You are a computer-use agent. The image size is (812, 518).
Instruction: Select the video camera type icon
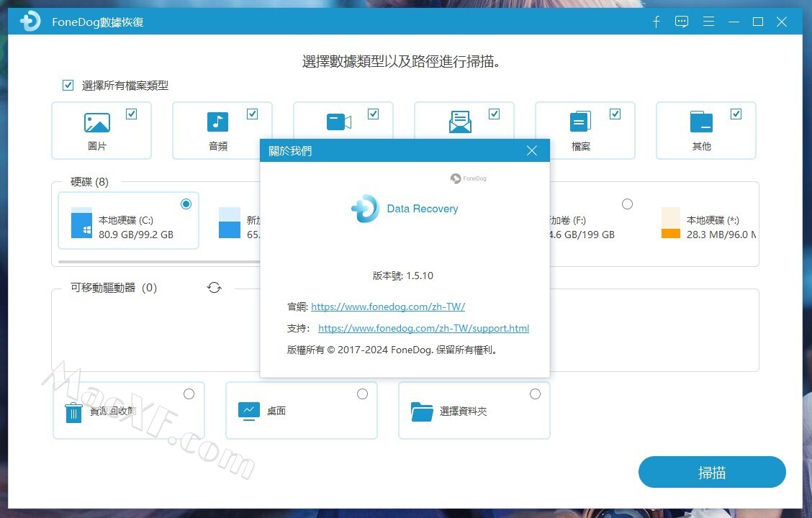(x=339, y=122)
